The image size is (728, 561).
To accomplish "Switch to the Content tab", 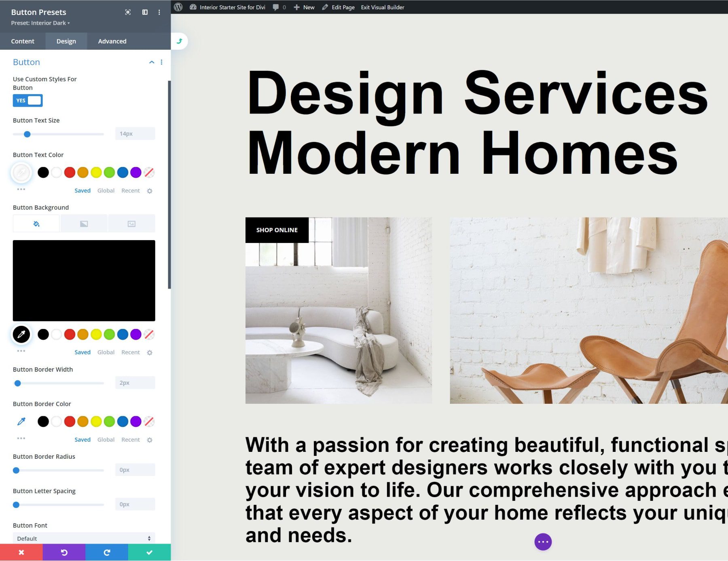I will click(23, 41).
